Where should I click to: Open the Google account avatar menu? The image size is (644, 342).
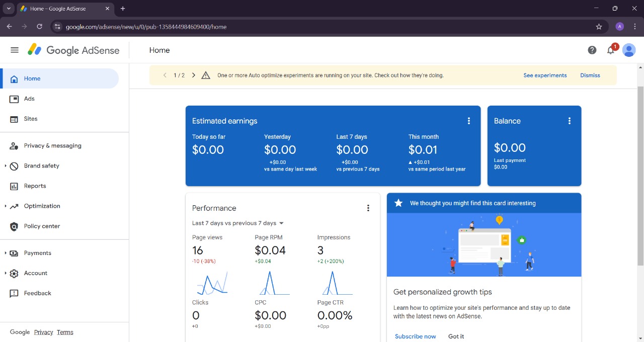pos(629,50)
